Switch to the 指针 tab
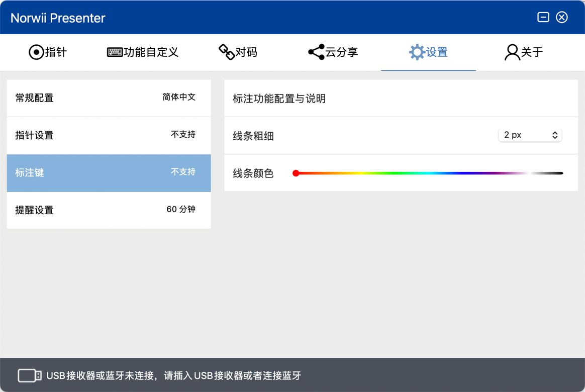The width and height of the screenshot is (585, 392). click(x=48, y=52)
